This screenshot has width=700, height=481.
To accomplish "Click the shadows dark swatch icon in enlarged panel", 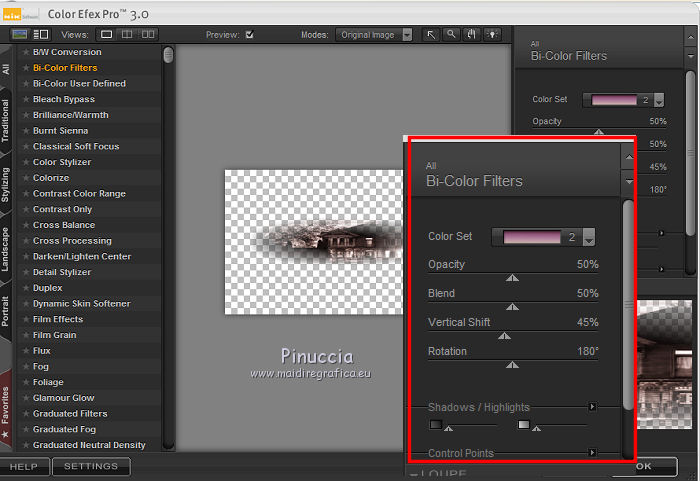I will point(436,424).
